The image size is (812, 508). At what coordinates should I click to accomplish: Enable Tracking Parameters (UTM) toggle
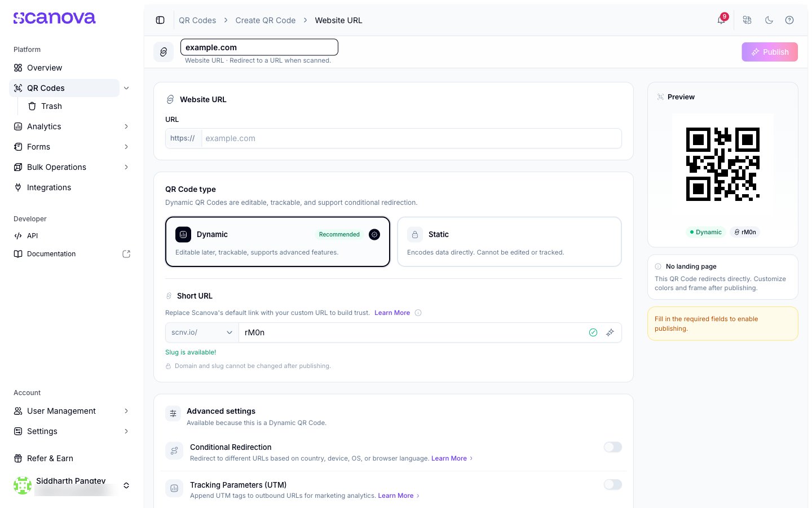click(x=612, y=484)
